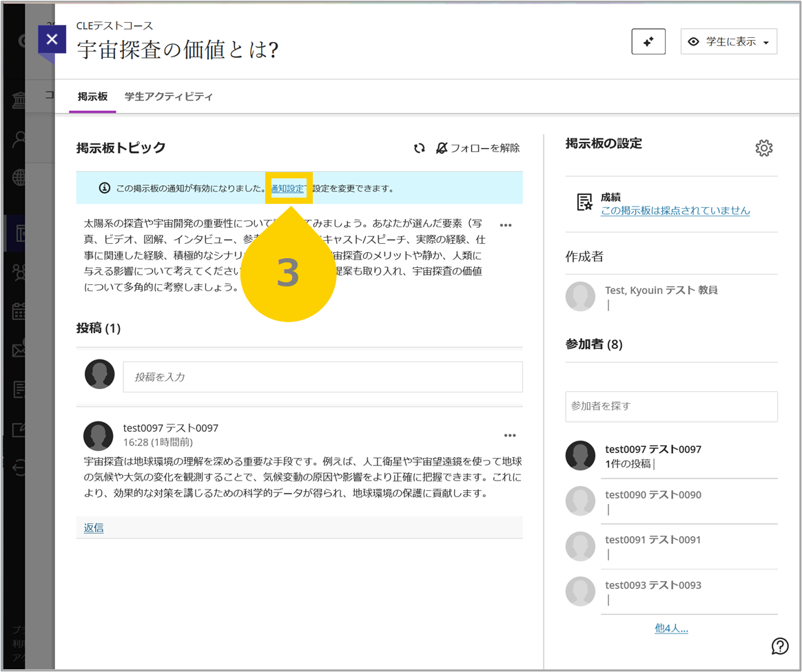Screen dimensions: 802x672
Task: Click the 他4人... link to show more participants
Action: click(x=671, y=628)
